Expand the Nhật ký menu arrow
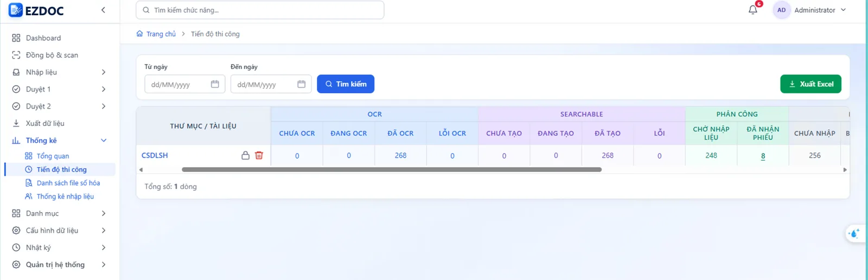Viewport: 868px width, 280px height. point(104,247)
